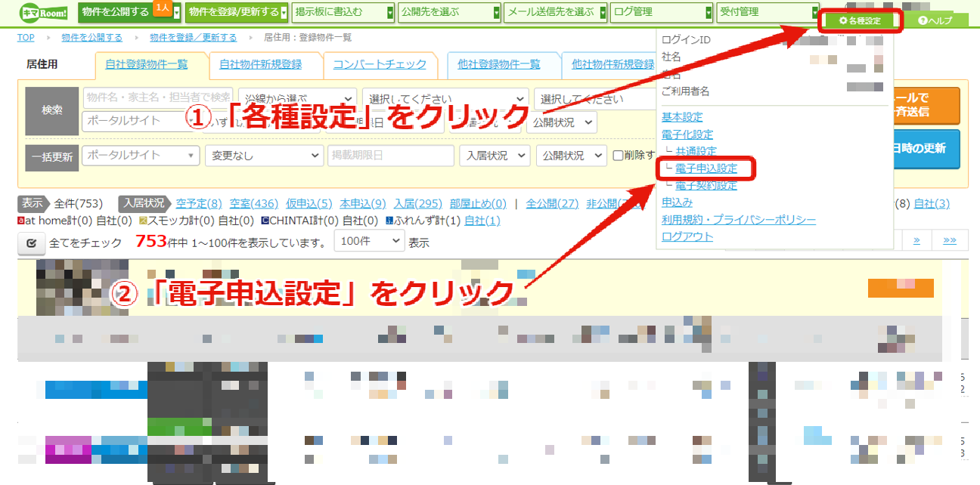The width and height of the screenshot is (980, 485).
Task: Open the 各種設定 gear button
Action: [x=860, y=20]
